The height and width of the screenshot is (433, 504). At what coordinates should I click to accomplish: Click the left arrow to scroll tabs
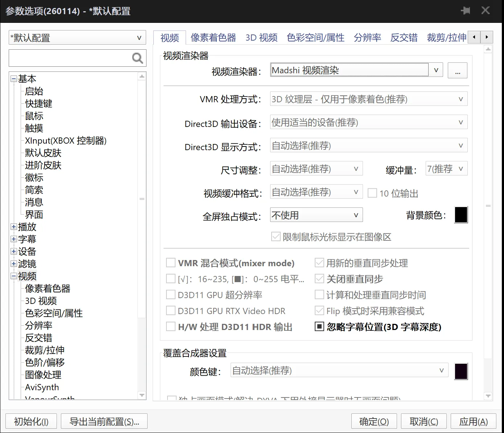474,37
